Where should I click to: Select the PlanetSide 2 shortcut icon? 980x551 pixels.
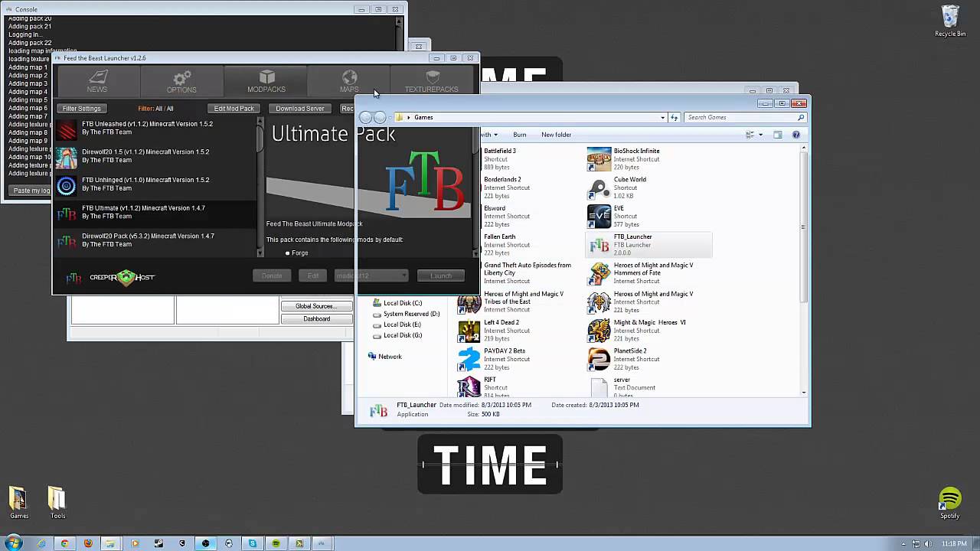(x=599, y=359)
